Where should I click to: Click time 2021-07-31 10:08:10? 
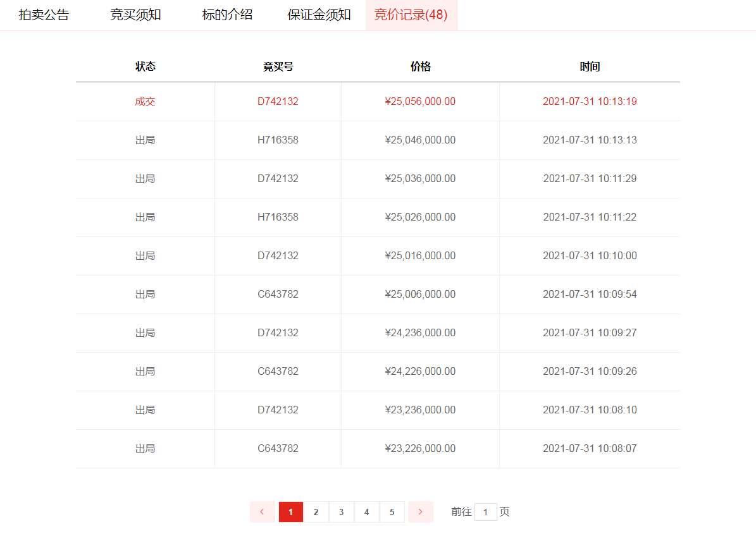tap(590, 410)
